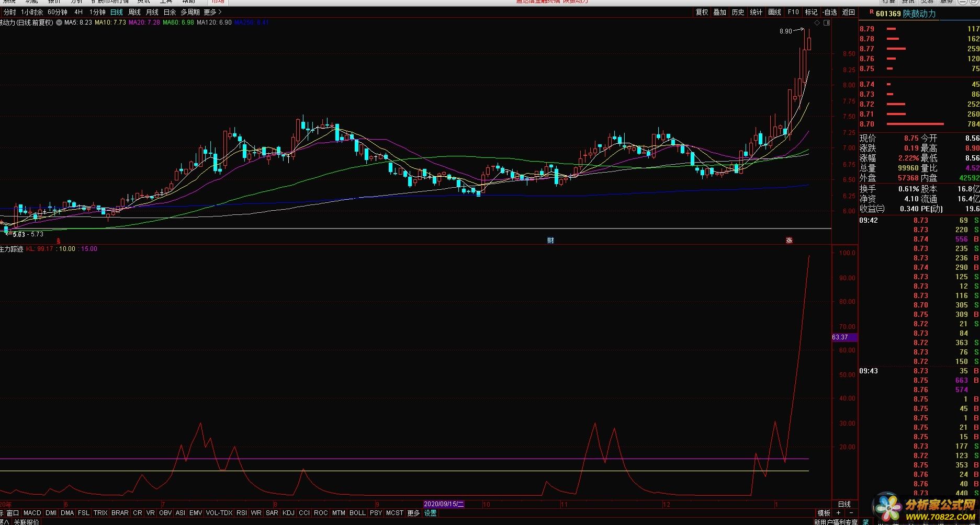Open the 统计 statistics button
980x525 pixels.
(756, 12)
